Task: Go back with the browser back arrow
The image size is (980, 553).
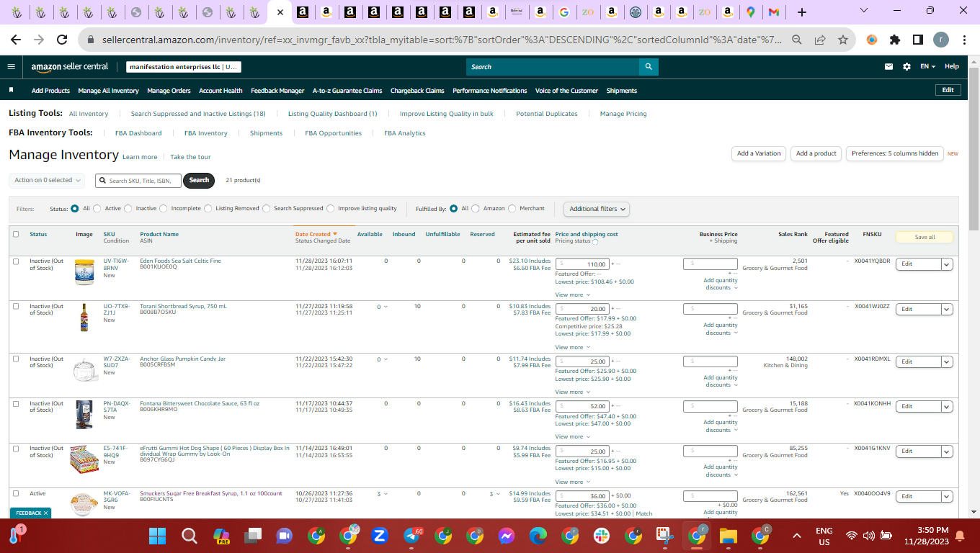Action: click(16, 40)
